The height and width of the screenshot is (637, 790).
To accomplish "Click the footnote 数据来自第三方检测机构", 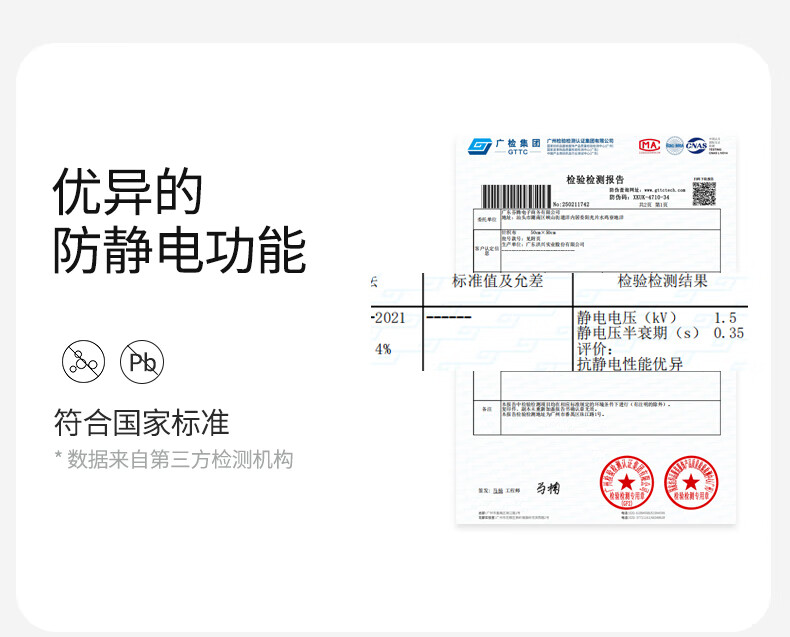I will point(180,460).
